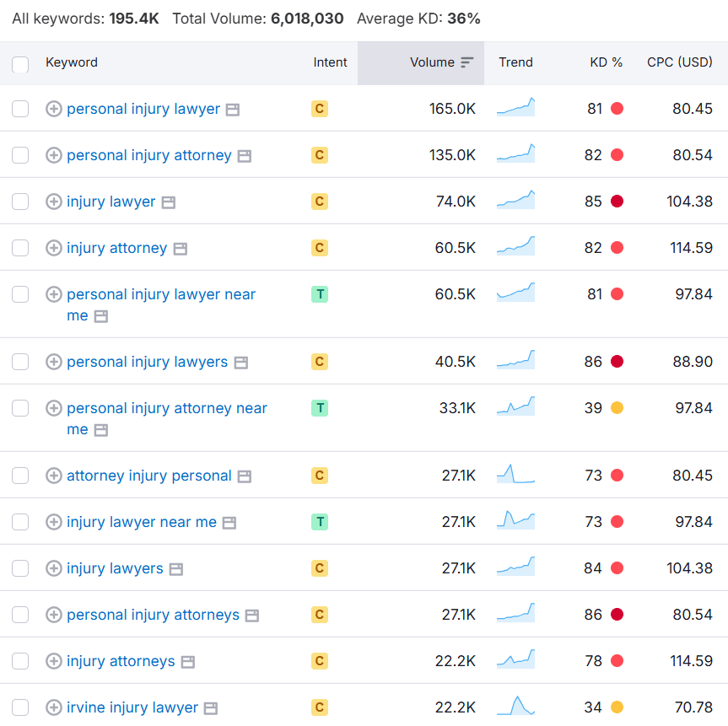The image size is (728, 726).
Task: Tick checkbox for injury lawyers row
Action: click(x=20, y=568)
